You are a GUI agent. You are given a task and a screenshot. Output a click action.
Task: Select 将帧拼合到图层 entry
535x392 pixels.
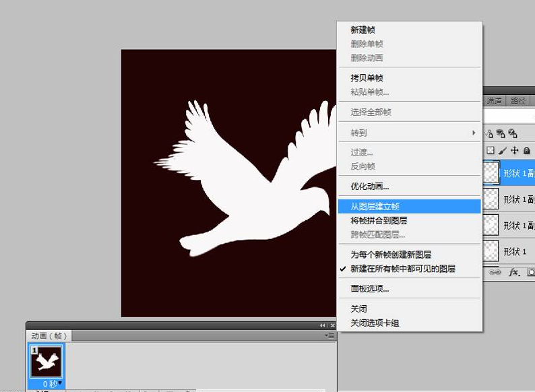(409, 220)
